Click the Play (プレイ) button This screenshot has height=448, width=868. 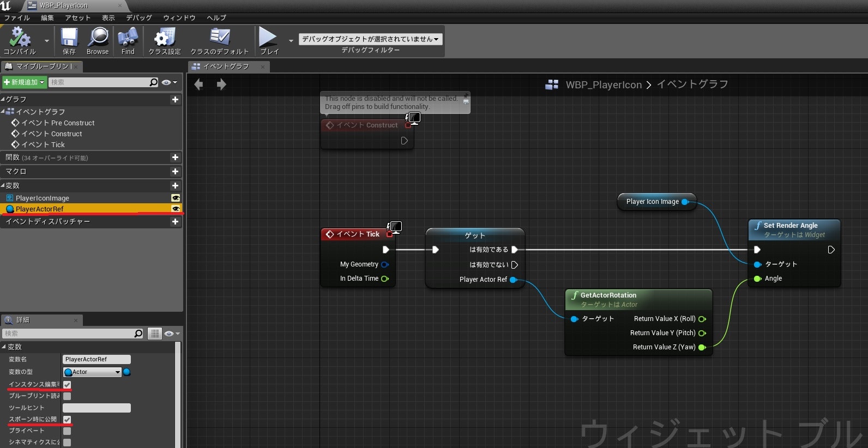tap(269, 41)
